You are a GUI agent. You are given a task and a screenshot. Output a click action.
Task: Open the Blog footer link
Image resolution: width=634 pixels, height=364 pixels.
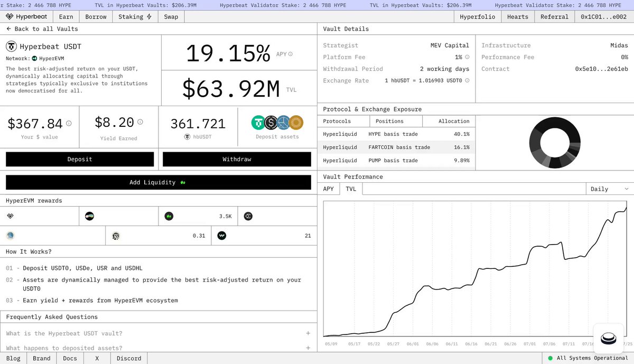(13, 358)
